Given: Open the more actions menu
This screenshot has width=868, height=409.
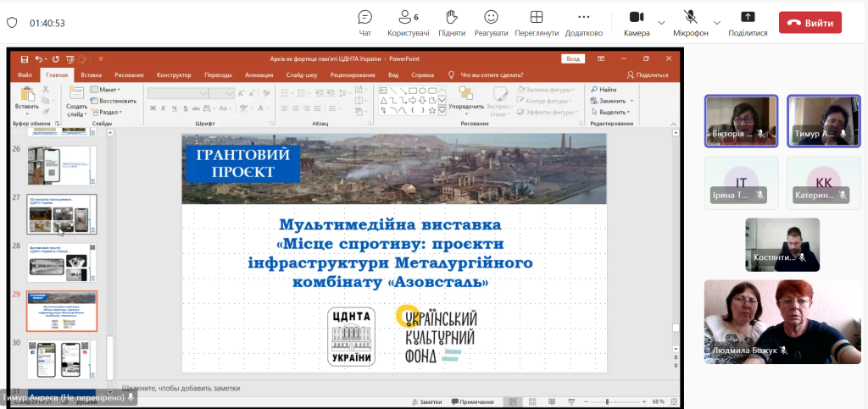Looking at the screenshot, I should 583,23.
